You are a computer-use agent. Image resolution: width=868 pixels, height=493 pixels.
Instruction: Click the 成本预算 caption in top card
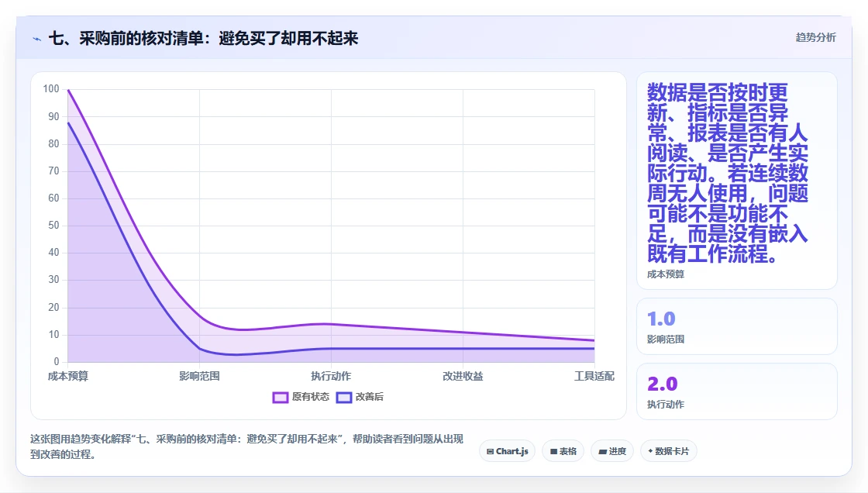[x=666, y=274]
